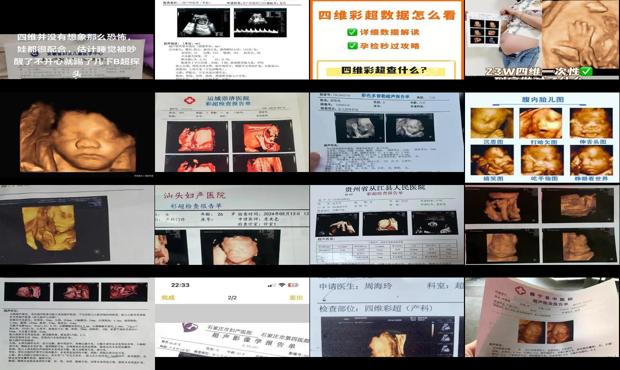The height and width of the screenshot is (370, 620).
Task: Click the 孕检秒过攻略 line in the poster
Action: pyautogui.click(x=389, y=45)
